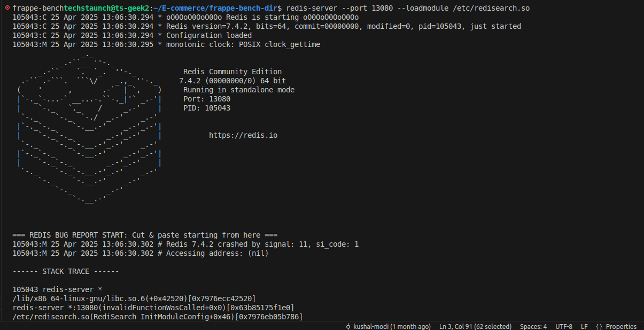Change the UTF-8 file encoding
This screenshot has height=330, width=644.
564,326
